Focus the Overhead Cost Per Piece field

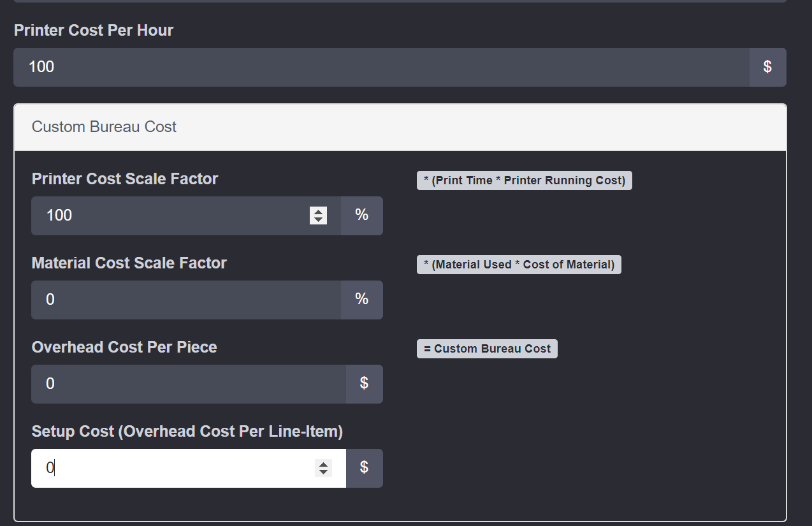(188, 384)
